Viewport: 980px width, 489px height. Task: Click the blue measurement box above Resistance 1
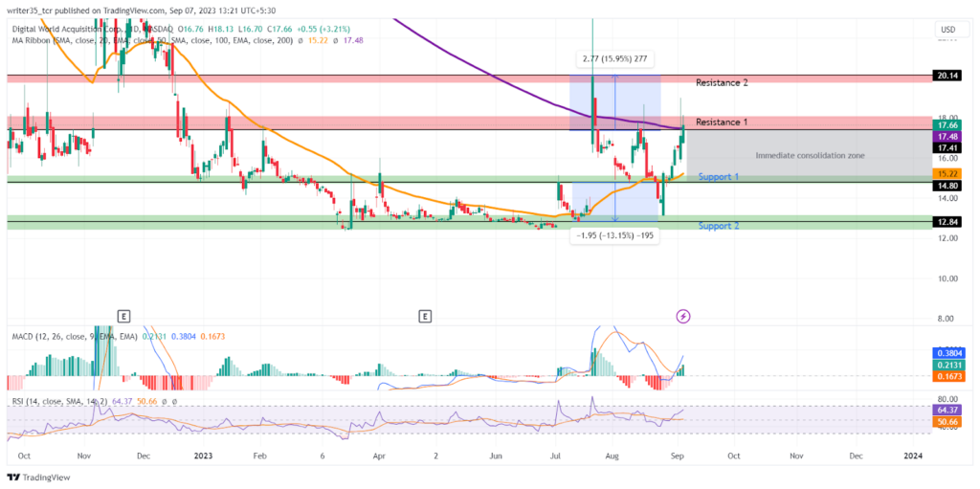pyautogui.click(x=615, y=102)
